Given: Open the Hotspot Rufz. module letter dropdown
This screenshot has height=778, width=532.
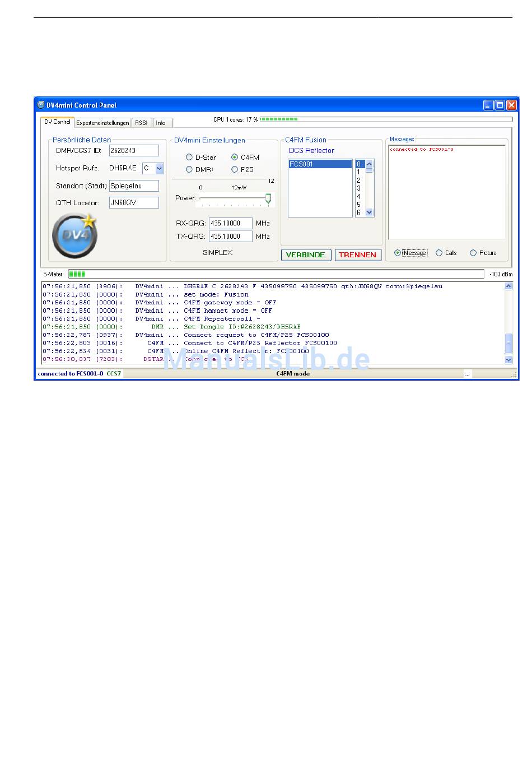Looking at the screenshot, I should coord(159,168).
